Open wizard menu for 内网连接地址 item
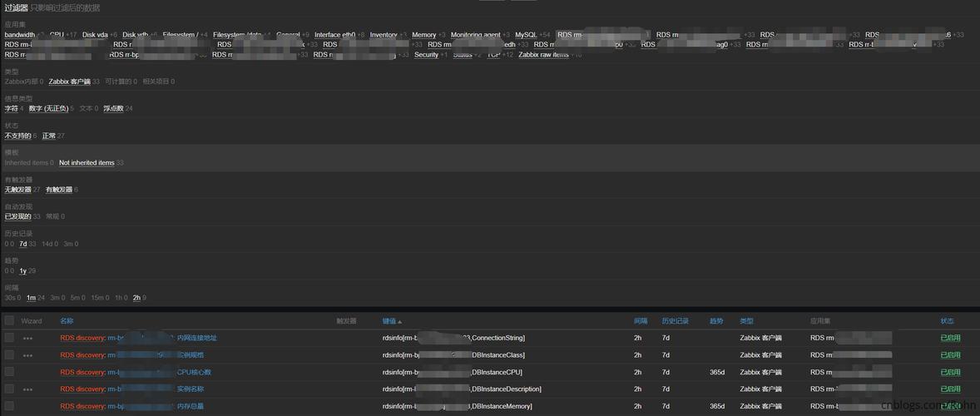980x416 pixels. click(27, 338)
